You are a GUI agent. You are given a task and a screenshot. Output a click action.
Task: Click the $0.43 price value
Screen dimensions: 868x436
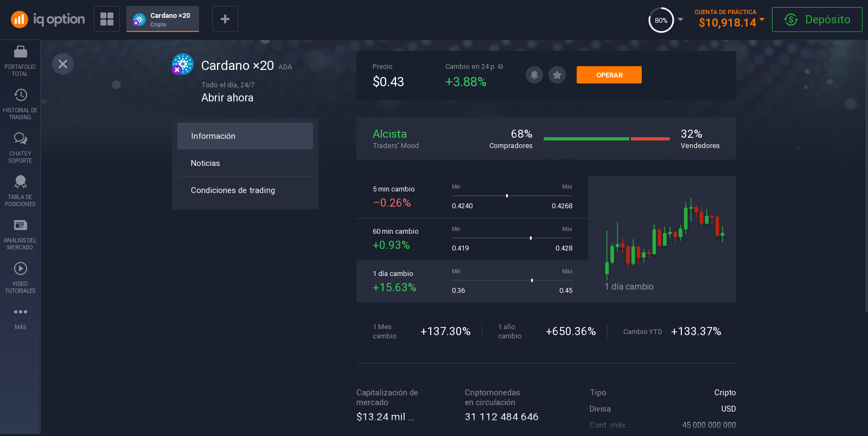click(x=388, y=82)
